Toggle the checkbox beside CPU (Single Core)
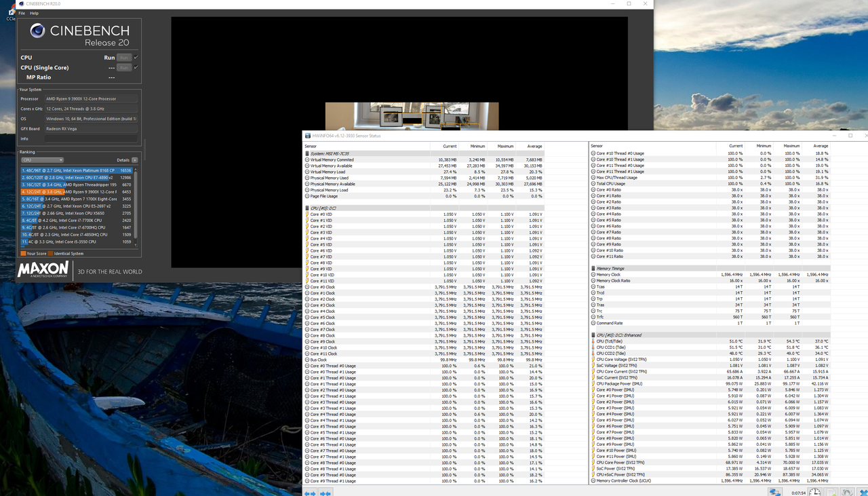This screenshot has height=496, width=868. (136, 68)
